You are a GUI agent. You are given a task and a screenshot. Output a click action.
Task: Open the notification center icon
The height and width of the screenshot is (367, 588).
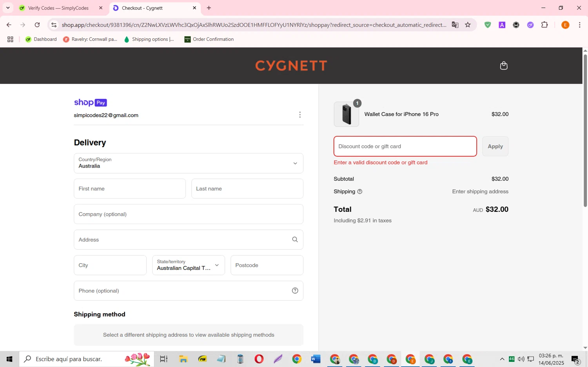pyautogui.click(x=576, y=359)
